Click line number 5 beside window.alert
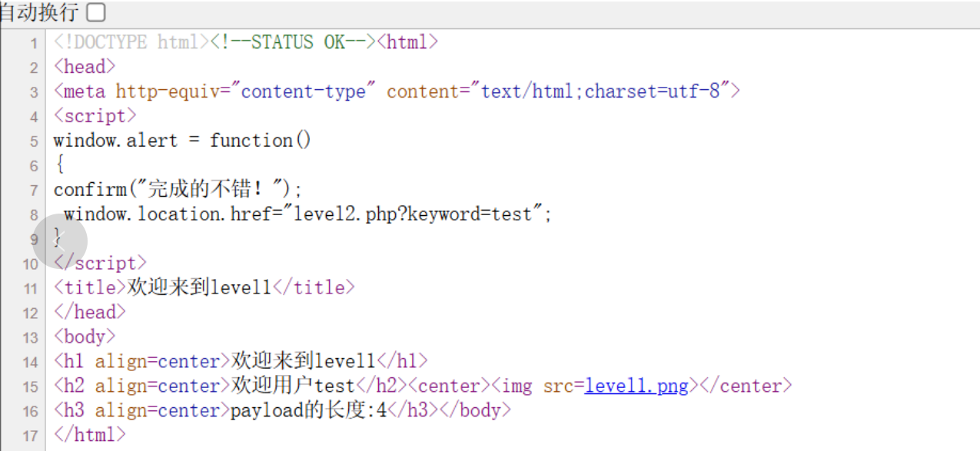The image size is (980, 451). pos(33,140)
